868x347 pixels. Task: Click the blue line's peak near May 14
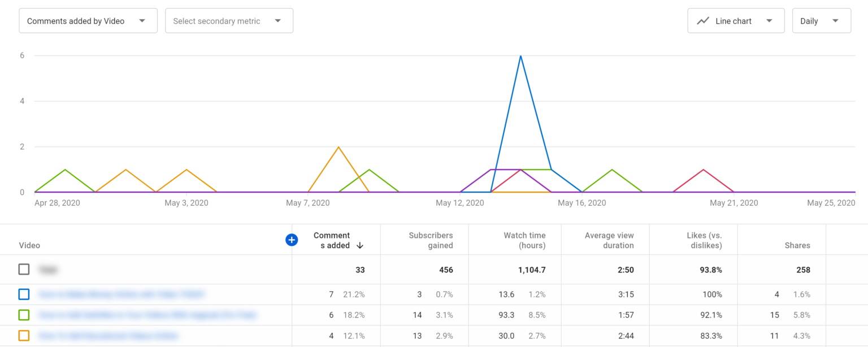(520, 56)
